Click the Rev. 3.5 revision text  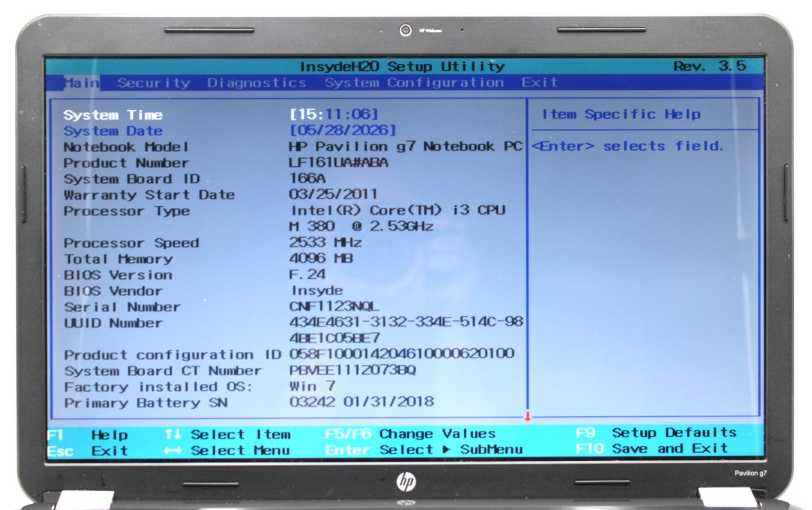click(710, 66)
